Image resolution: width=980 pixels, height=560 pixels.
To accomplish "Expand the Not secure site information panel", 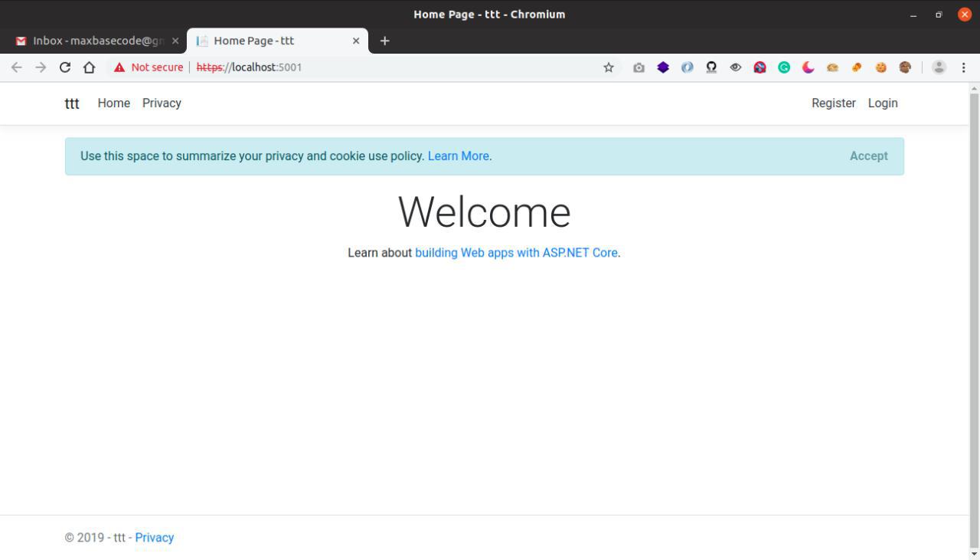I will click(x=149, y=67).
